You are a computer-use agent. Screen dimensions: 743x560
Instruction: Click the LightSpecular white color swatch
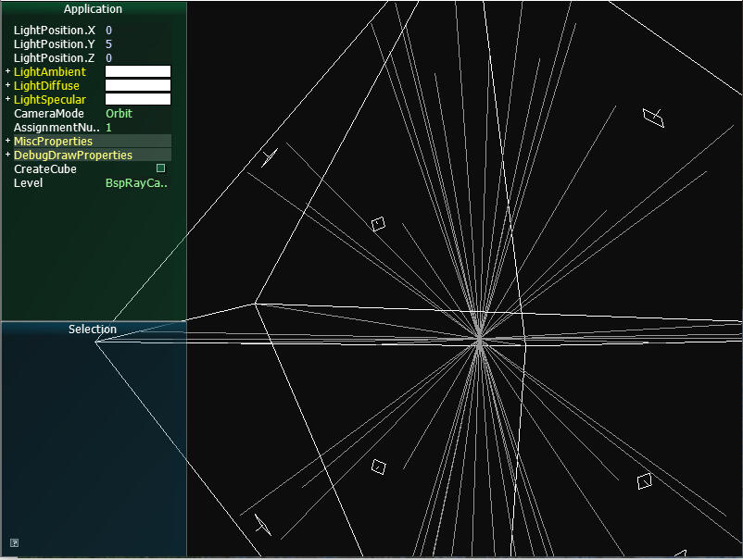click(x=138, y=99)
